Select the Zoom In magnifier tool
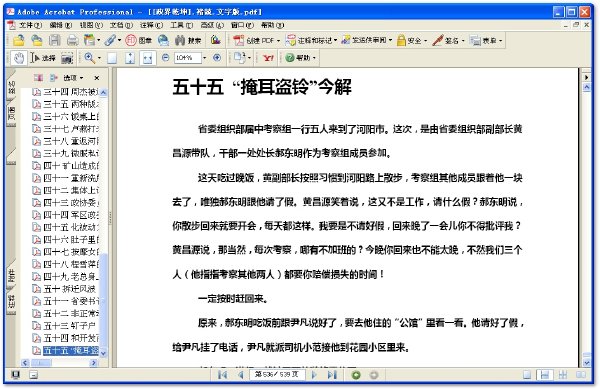The image size is (600, 390). tap(89, 58)
